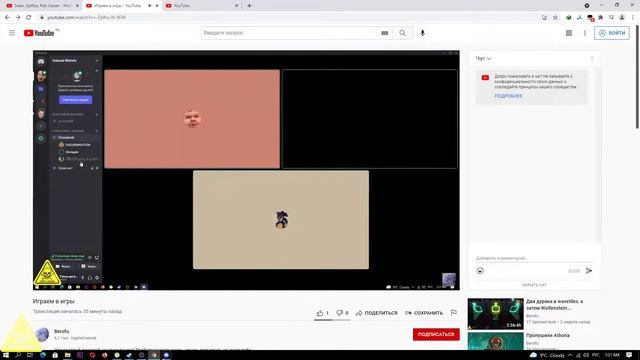Switch to the first browser tab

click(x=41, y=6)
